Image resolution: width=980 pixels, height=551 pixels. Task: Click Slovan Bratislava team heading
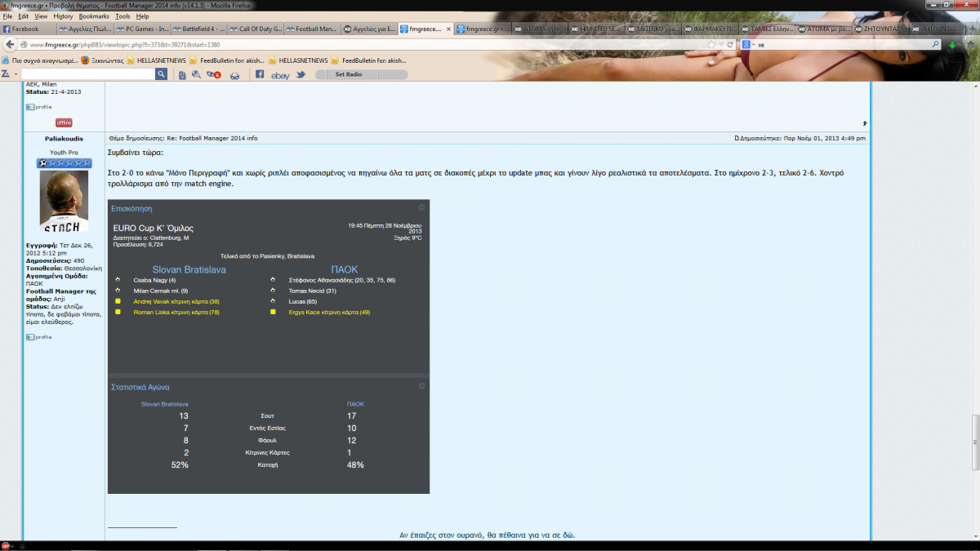(189, 269)
